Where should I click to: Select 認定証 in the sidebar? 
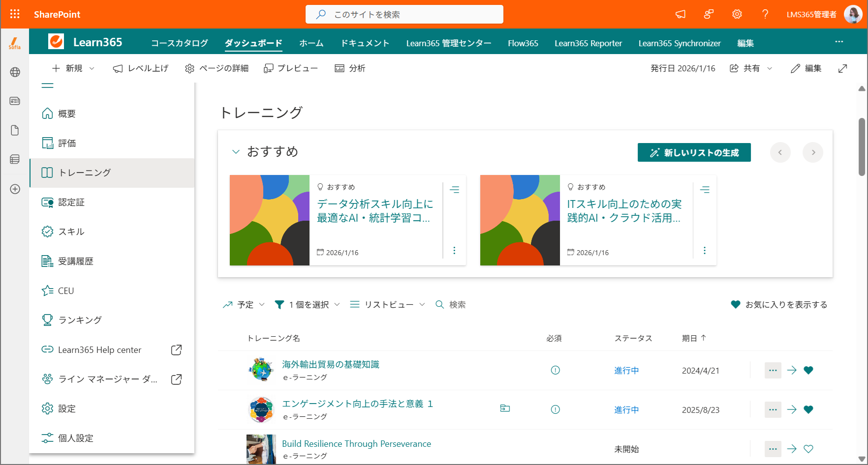point(112,203)
